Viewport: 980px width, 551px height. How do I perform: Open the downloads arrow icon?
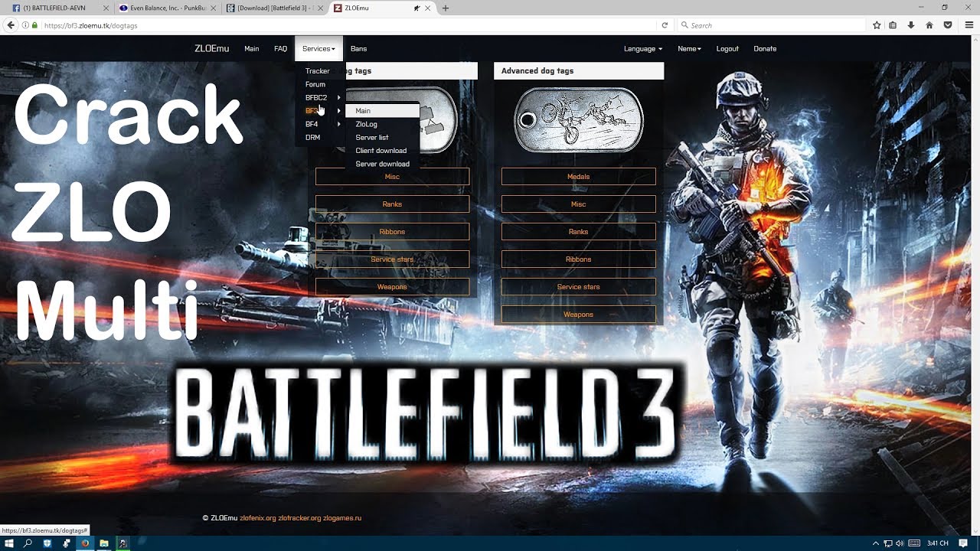911,25
